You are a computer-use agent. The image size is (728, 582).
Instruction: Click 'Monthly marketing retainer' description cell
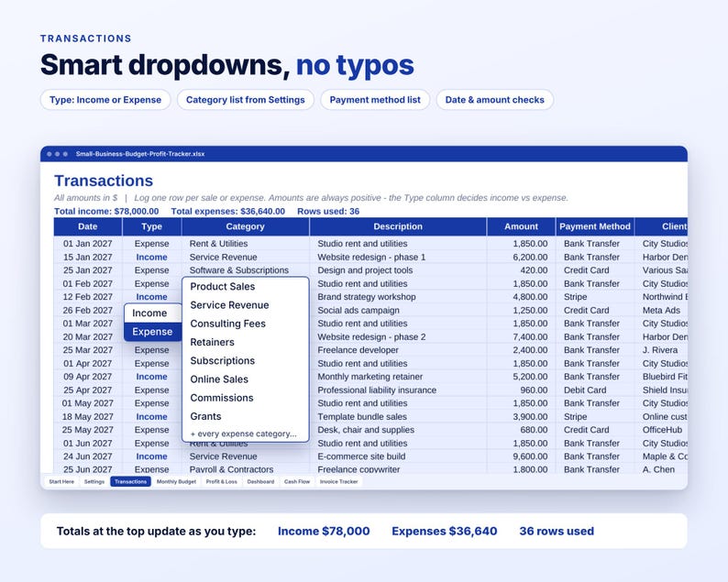point(398,377)
